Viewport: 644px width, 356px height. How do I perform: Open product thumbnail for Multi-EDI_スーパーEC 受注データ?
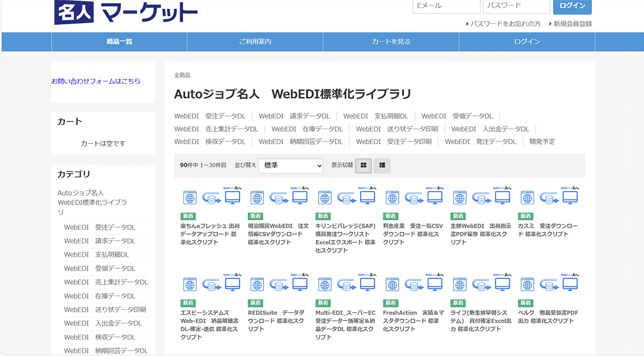coord(346,283)
